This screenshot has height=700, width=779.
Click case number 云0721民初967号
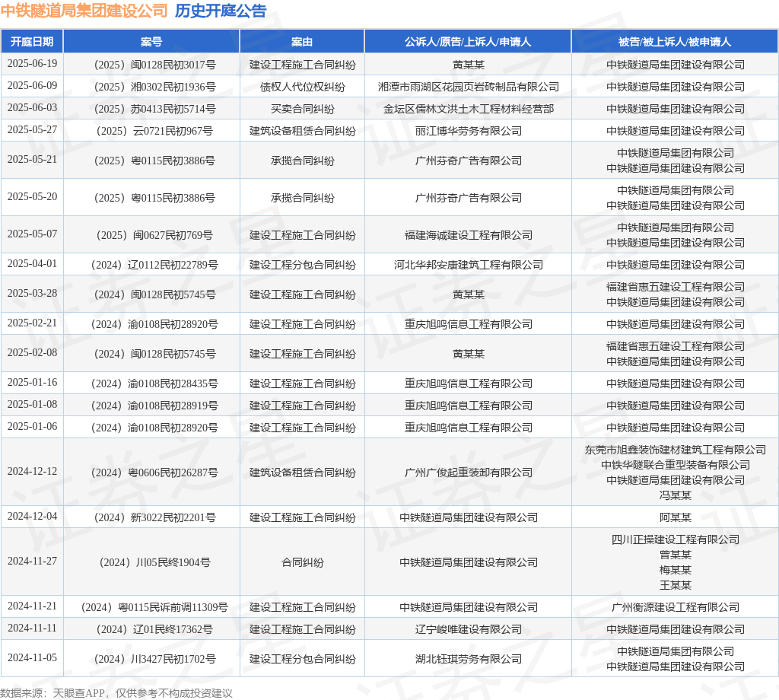click(x=155, y=131)
